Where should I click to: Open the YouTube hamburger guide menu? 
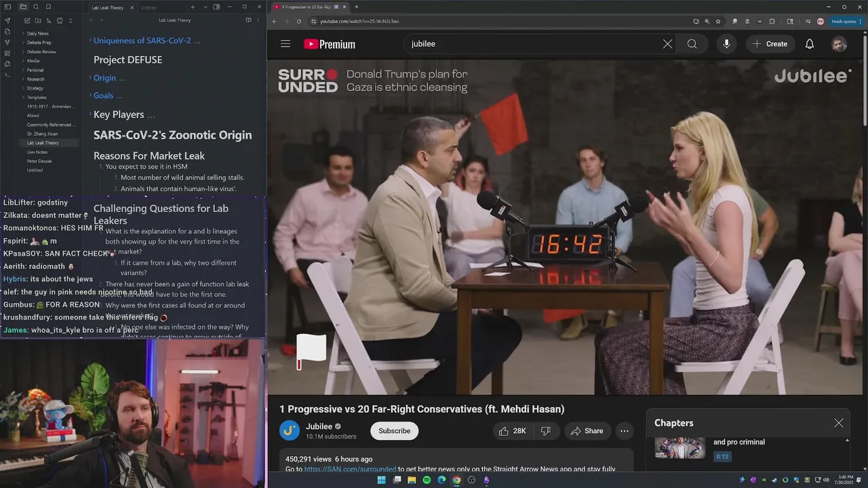(x=285, y=44)
